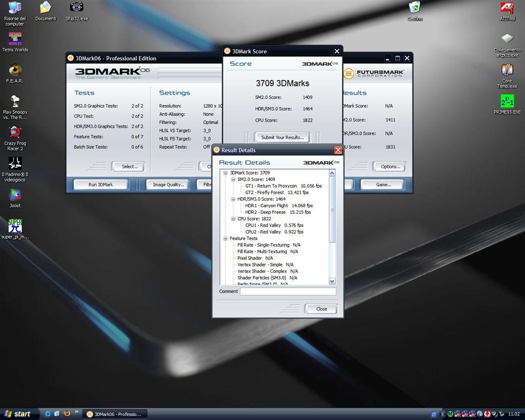Click the red lightning tray icon

click(x=487, y=414)
